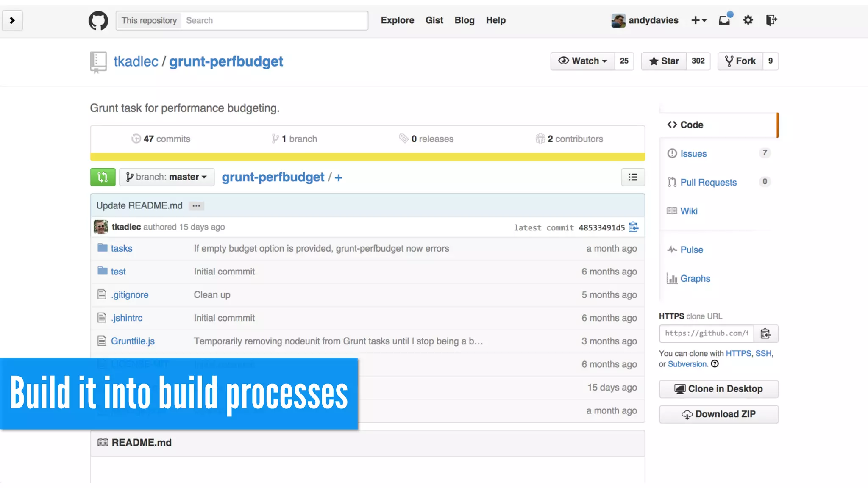
Task: Open the Blog menu item
Action: (464, 20)
